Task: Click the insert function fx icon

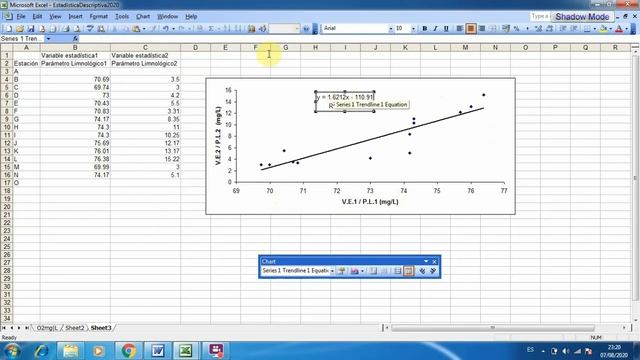Action: click(x=76, y=38)
